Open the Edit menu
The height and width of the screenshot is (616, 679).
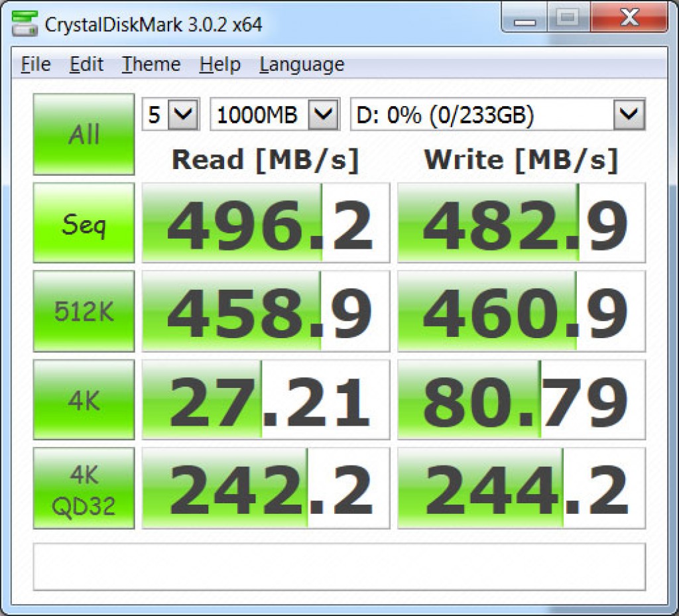[x=86, y=64]
